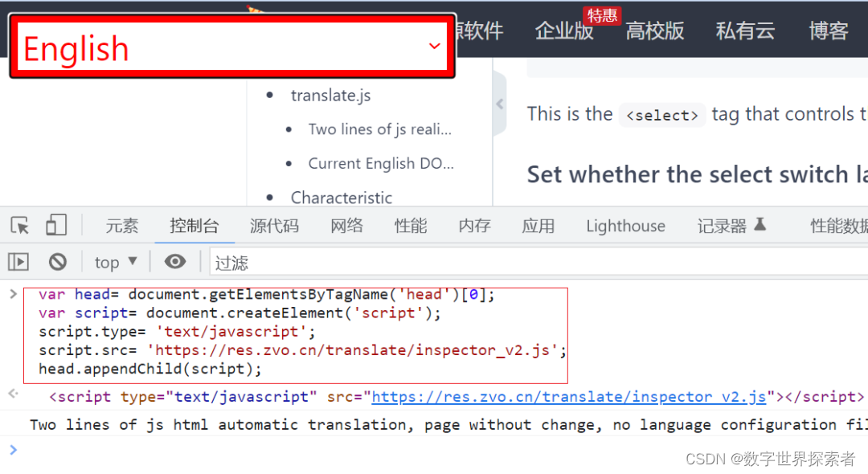Open translate.js in the sidebar
Screen dimensions: 868x474
(x=330, y=95)
